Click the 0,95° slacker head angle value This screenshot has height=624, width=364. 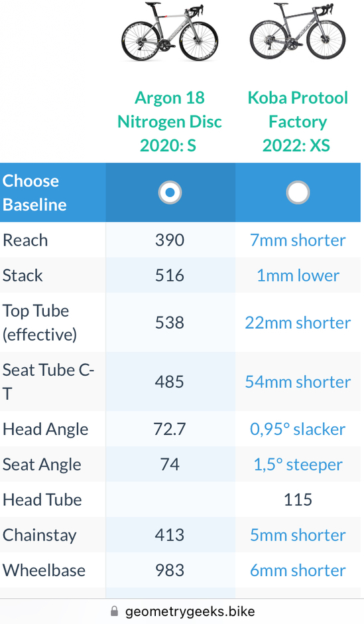(298, 429)
